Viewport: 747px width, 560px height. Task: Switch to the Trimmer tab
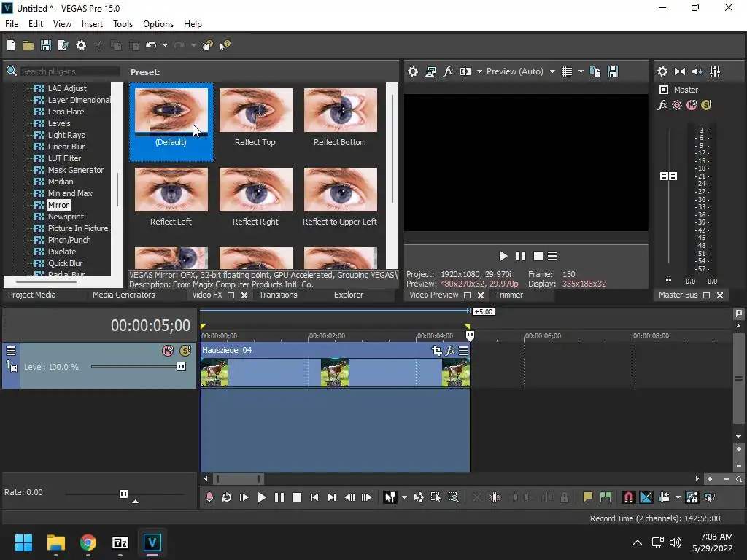[x=509, y=295]
